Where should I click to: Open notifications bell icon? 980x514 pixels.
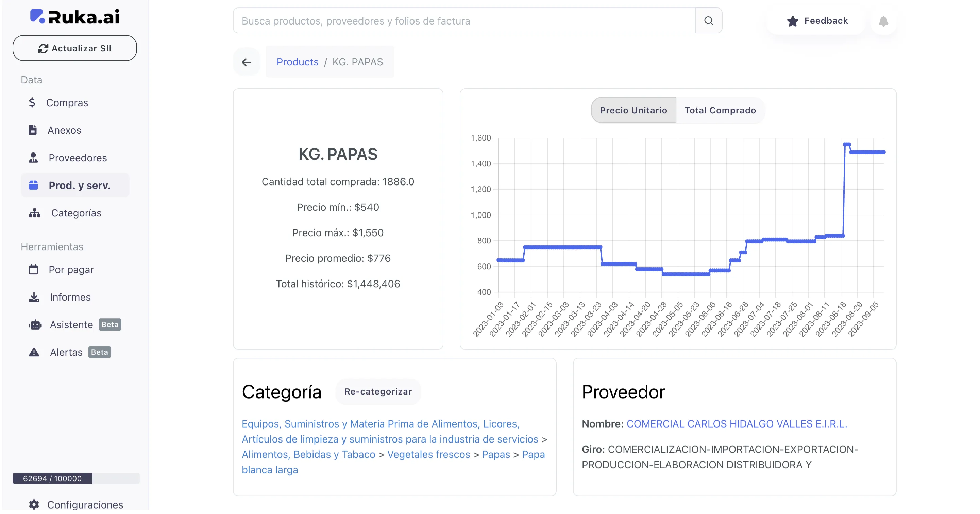883,21
